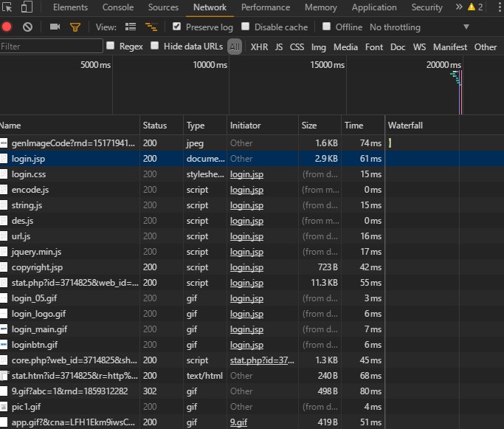This screenshot has height=429, width=504.
Task: Switch to the Sources tab
Action: tap(163, 7)
